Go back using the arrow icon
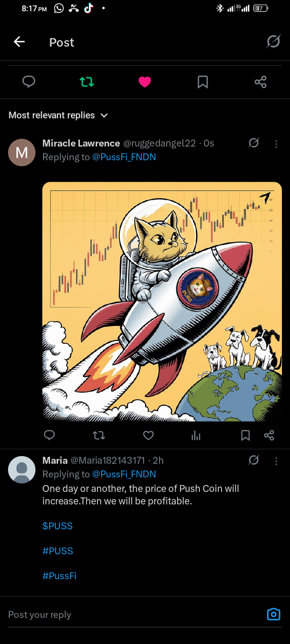The image size is (290, 644). [x=19, y=42]
